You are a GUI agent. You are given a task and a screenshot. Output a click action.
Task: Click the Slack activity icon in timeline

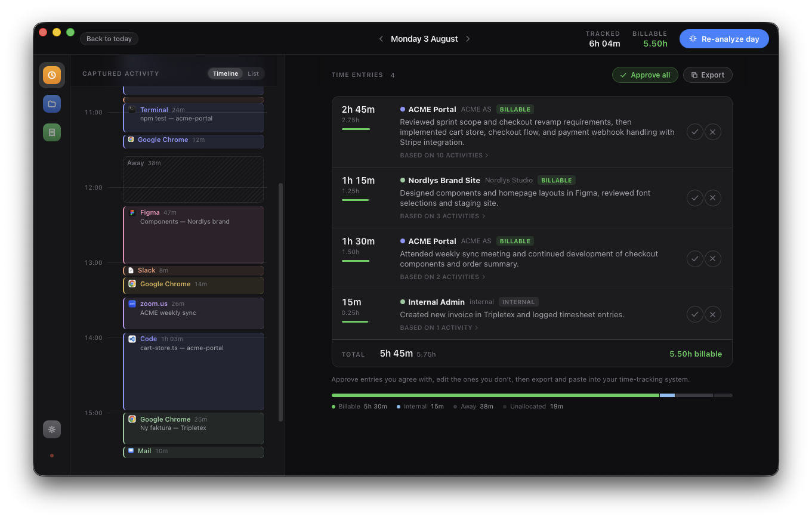point(131,270)
